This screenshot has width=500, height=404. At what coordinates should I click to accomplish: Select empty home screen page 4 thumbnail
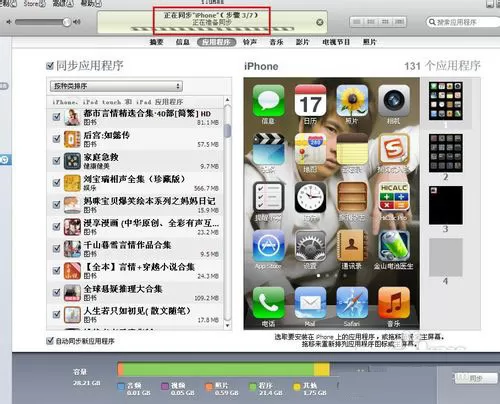pos(446,257)
